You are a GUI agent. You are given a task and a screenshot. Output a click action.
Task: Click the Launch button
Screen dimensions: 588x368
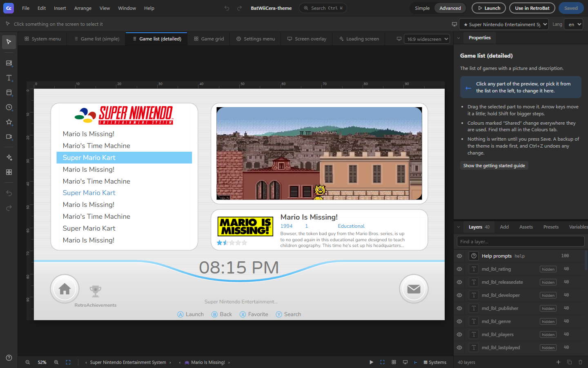coord(489,8)
